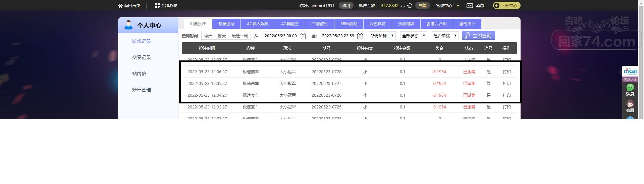Click the time 2022-05-23 12:05:27
The image size is (644, 184).
[207, 84]
